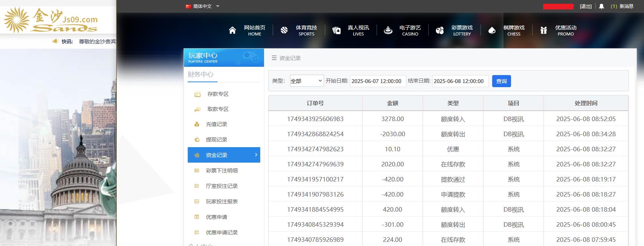Image resolution: width=644 pixels, height=246 pixels.
Task: Click the casino icon for 电子游艺
Action: (x=388, y=31)
